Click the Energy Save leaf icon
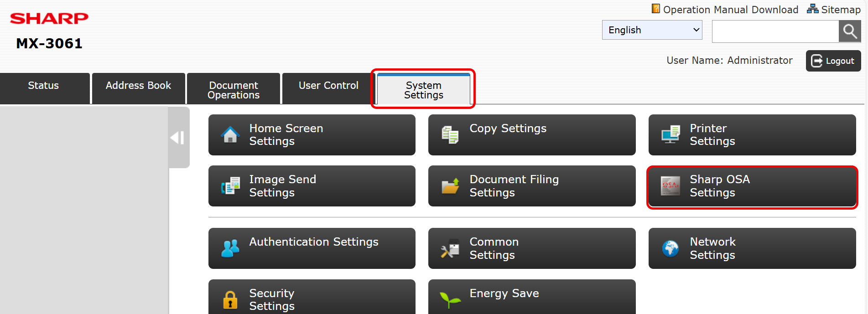Screen dimensions: 868x314 [450, 299]
